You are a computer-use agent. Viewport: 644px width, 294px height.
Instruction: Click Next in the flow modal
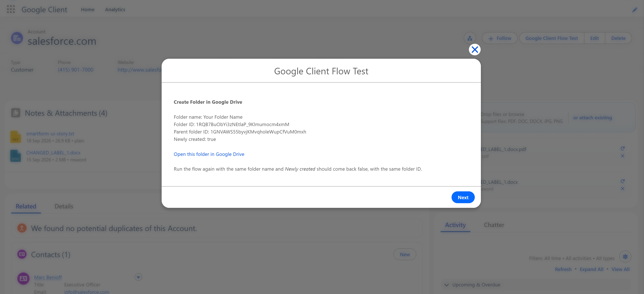463,197
